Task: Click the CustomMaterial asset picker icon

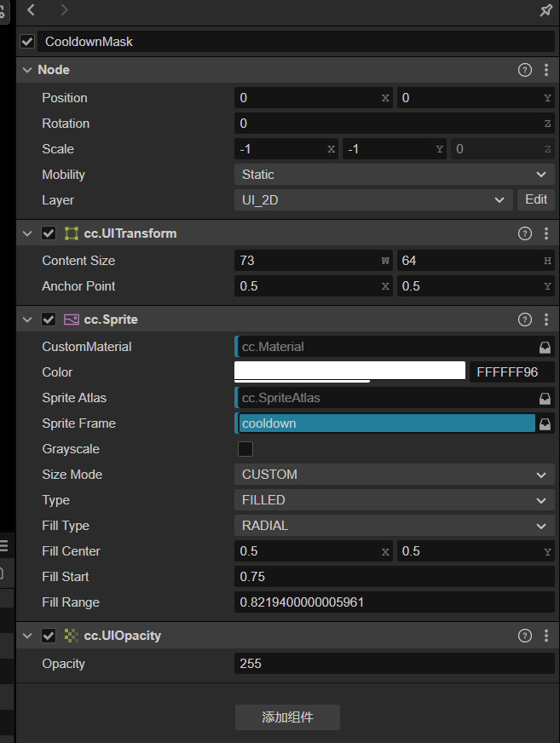Action: (545, 348)
